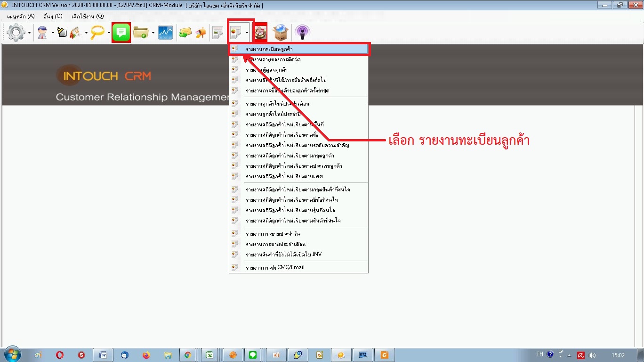
Task: Click the green chat message icon
Action: click(x=121, y=33)
